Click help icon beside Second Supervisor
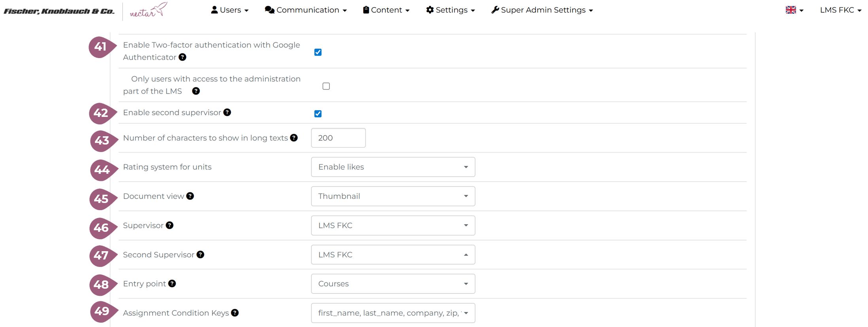This screenshot has width=868, height=327. coord(200,255)
